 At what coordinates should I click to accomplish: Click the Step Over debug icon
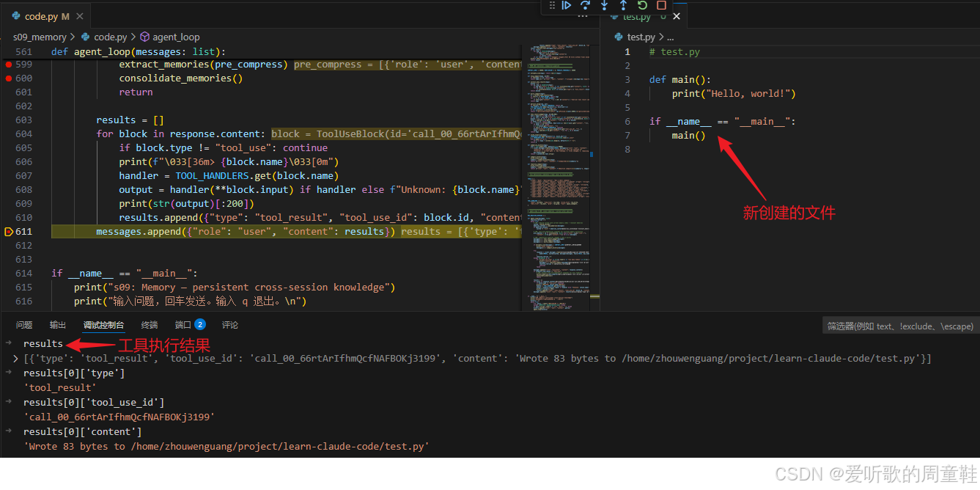click(x=585, y=5)
